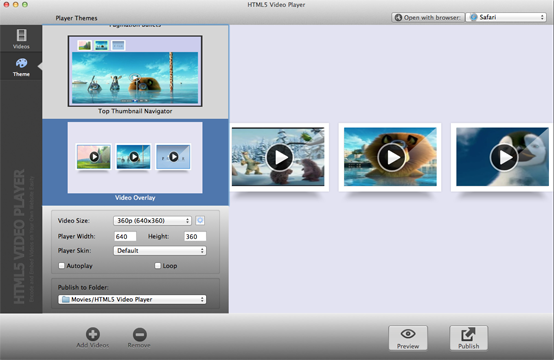Click 'Player Themes' heading text
Image resolution: width=554 pixels, height=360 pixels.
tap(76, 18)
